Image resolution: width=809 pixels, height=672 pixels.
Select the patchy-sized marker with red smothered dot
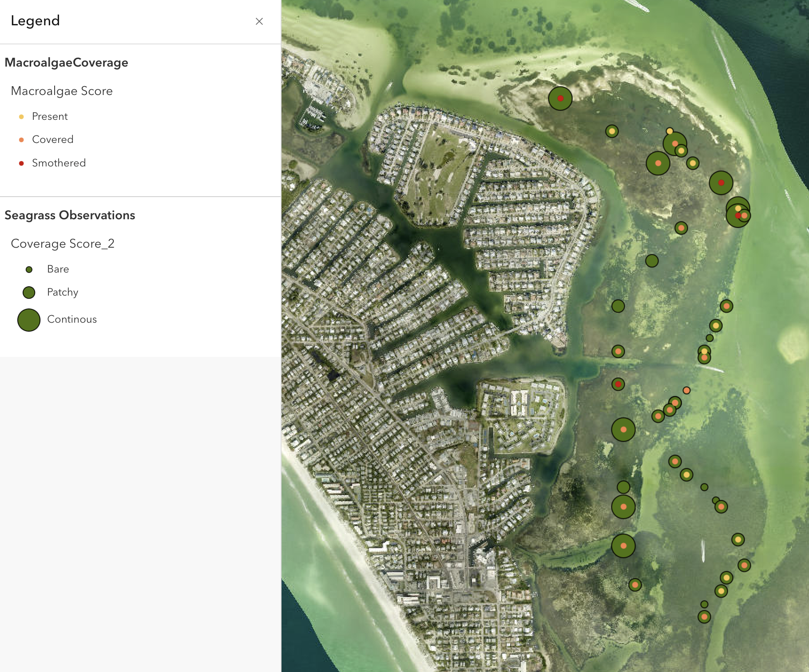point(618,384)
